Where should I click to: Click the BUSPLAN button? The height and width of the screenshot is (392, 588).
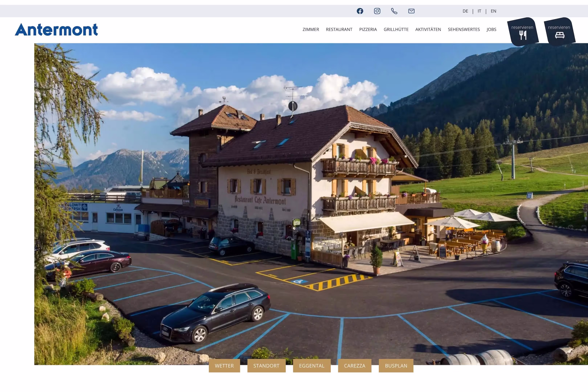(396, 366)
